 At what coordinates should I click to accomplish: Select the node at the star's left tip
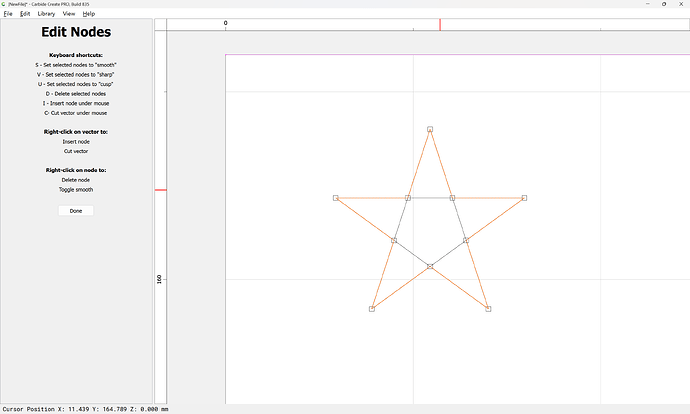(x=336, y=198)
